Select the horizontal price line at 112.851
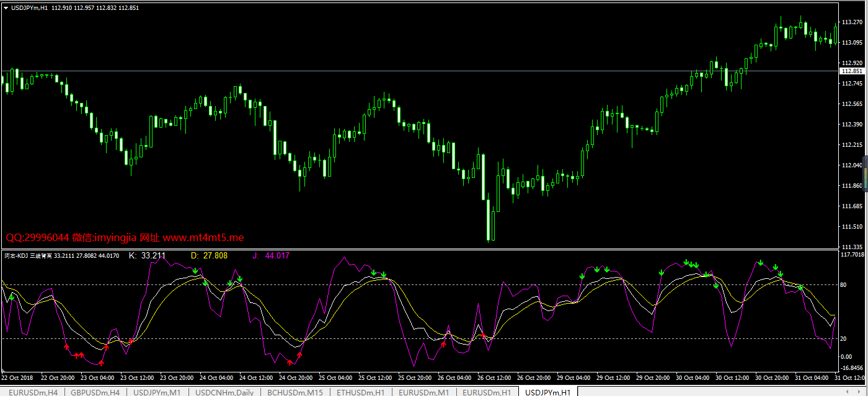Screen dimensions: 868x396 (x=419, y=71)
